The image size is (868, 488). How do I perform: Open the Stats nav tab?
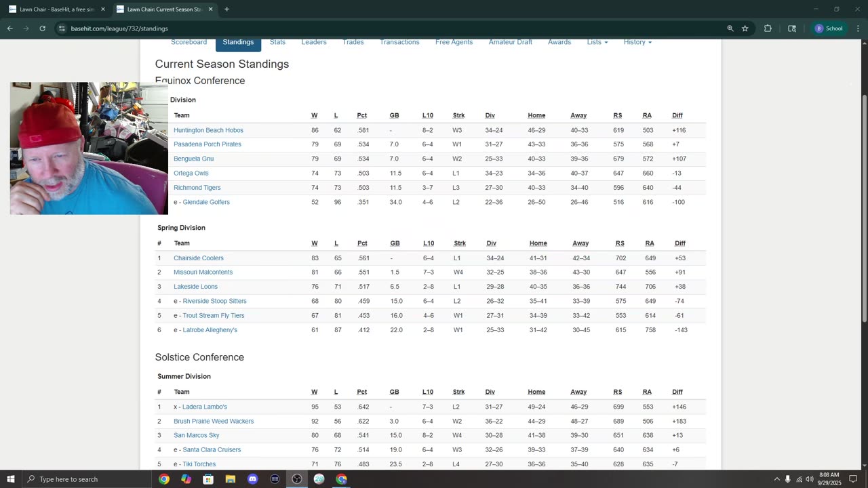tap(277, 42)
